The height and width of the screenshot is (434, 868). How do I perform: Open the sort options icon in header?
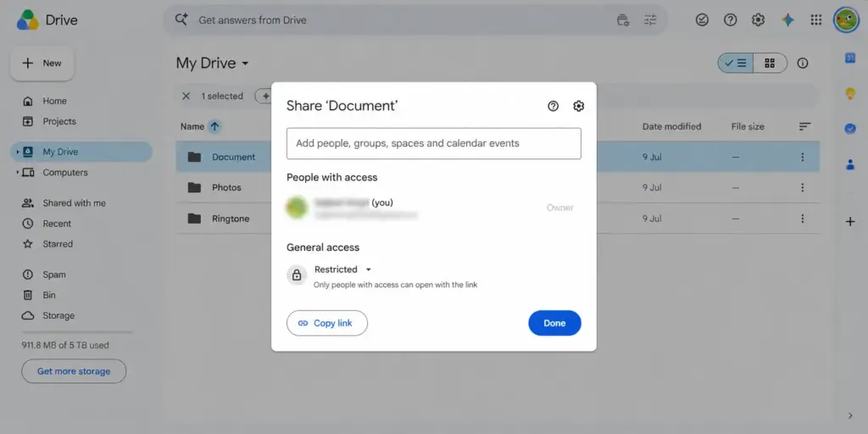805,127
